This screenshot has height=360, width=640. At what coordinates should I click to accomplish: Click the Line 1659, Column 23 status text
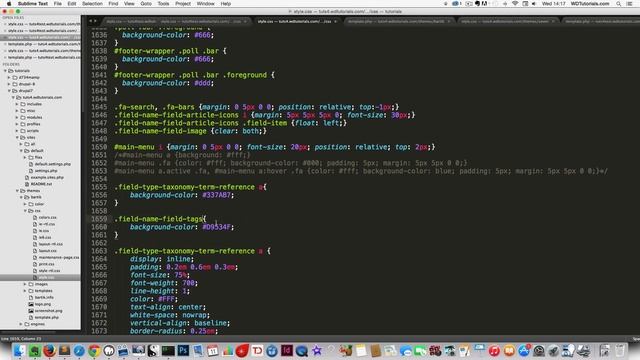pyautogui.click(x=21, y=339)
